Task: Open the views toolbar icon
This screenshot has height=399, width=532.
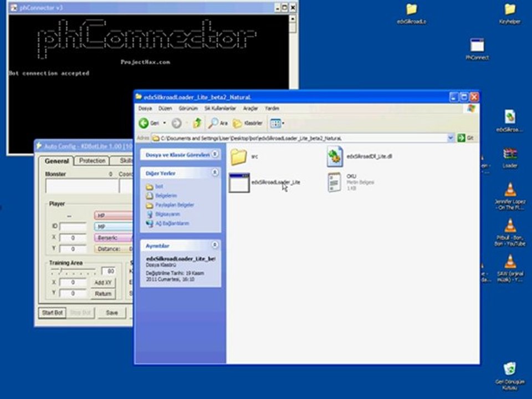Action: (x=275, y=123)
